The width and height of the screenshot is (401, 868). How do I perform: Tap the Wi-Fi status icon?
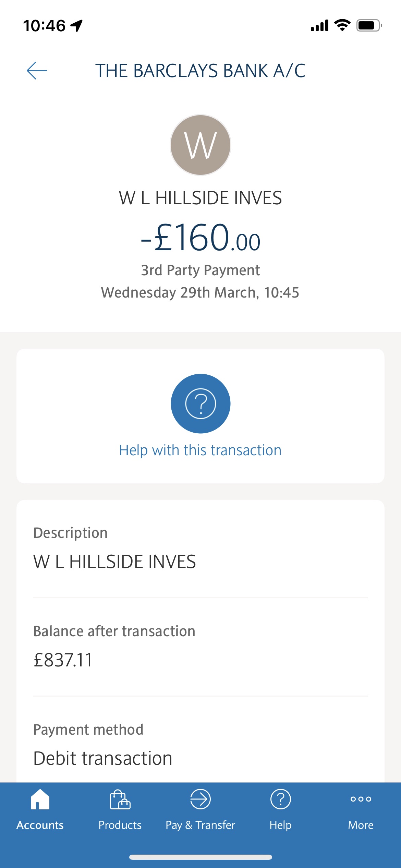click(x=342, y=25)
